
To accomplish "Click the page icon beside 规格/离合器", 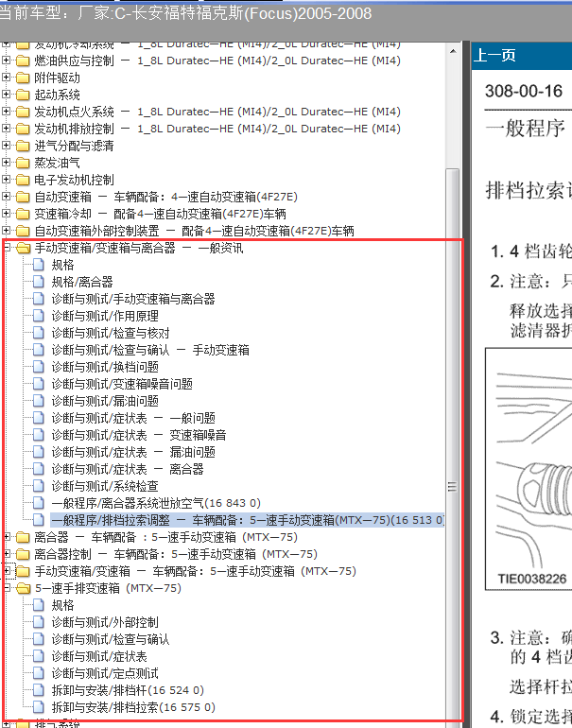I will click(x=39, y=282).
